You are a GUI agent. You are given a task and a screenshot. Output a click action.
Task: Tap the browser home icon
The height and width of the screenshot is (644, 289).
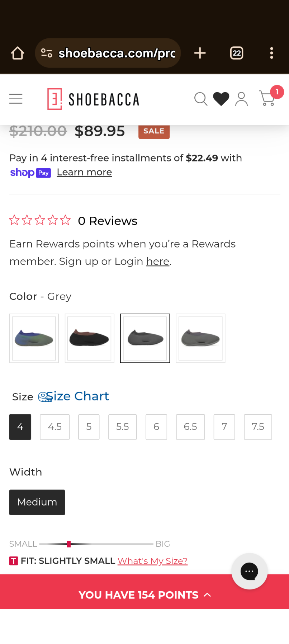pos(18,53)
